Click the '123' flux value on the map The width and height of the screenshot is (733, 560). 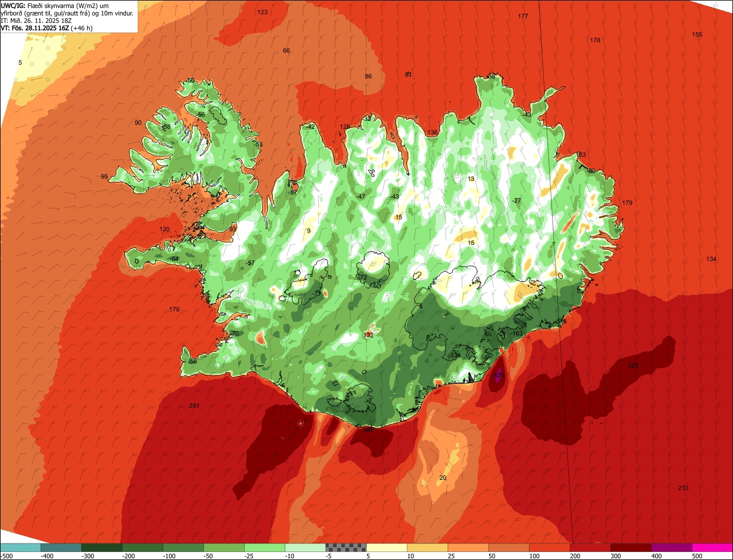(x=262, y=12)
